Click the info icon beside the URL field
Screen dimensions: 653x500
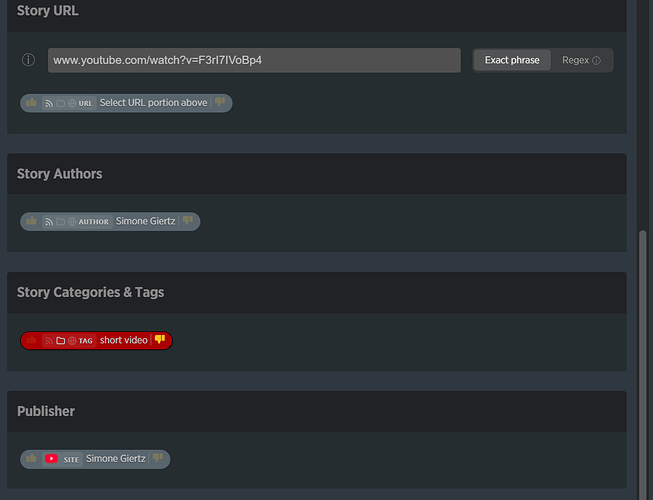click(x=29, y=60)
